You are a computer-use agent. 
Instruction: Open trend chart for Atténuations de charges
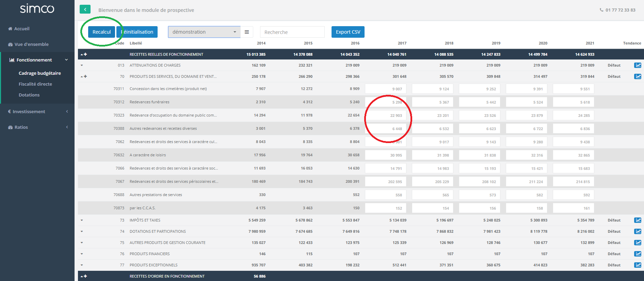point(638,65)
